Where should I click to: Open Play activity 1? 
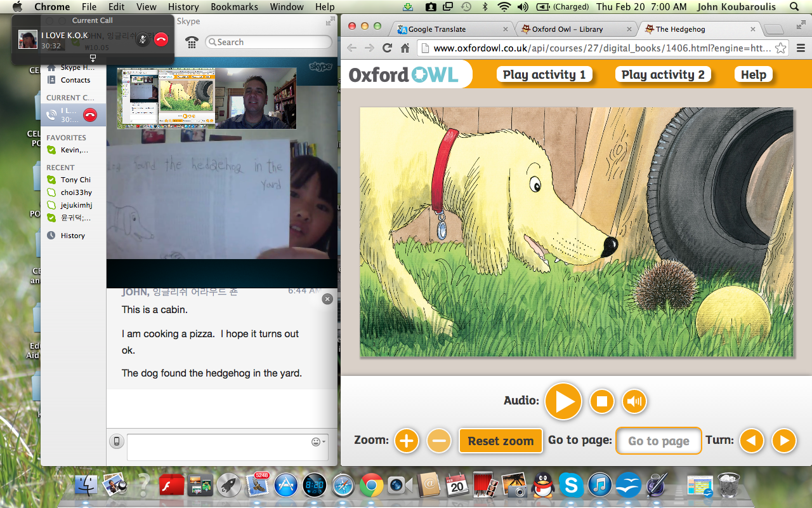(x=544, y=74)
